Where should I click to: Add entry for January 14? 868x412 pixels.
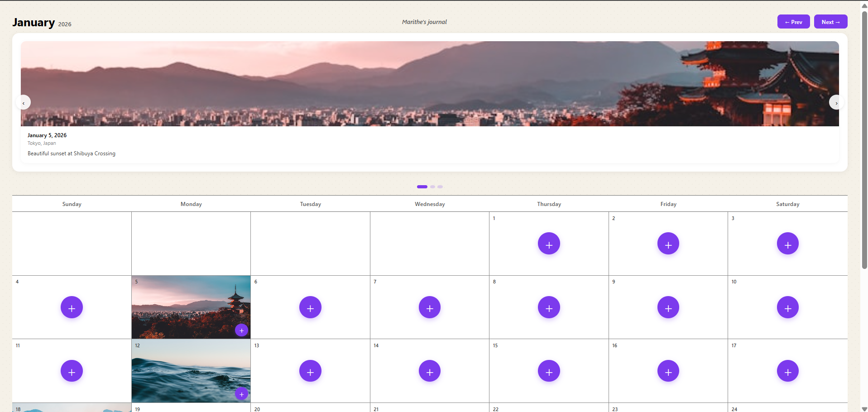[430, 371]
